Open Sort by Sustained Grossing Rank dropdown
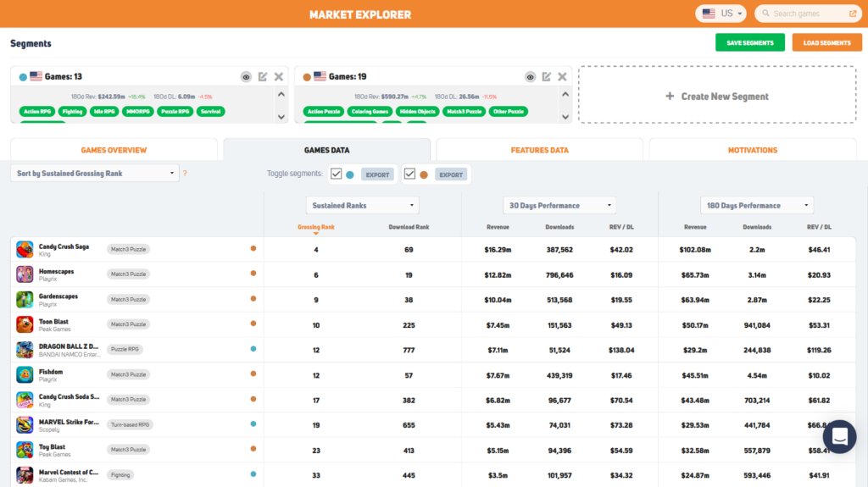 (95, 174)
